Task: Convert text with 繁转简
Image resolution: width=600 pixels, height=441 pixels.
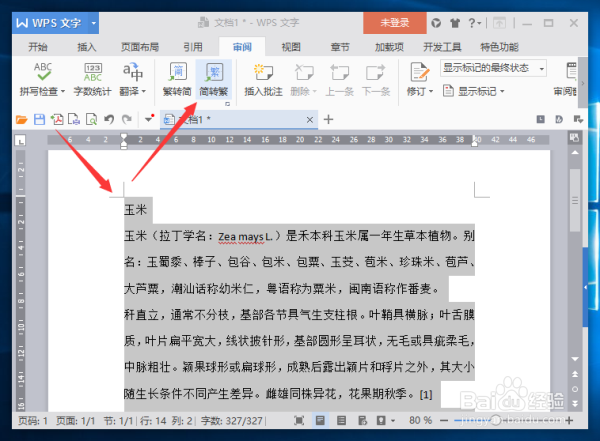Action: click(177, 79)
